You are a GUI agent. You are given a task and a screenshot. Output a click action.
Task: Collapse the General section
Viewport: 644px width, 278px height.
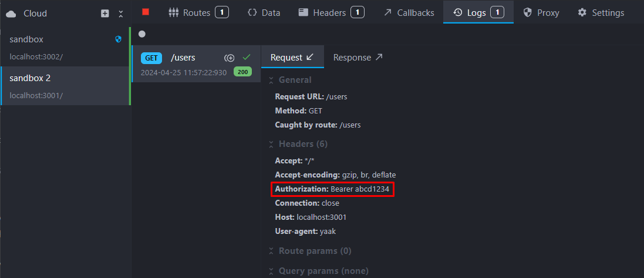tap(290, 80)
